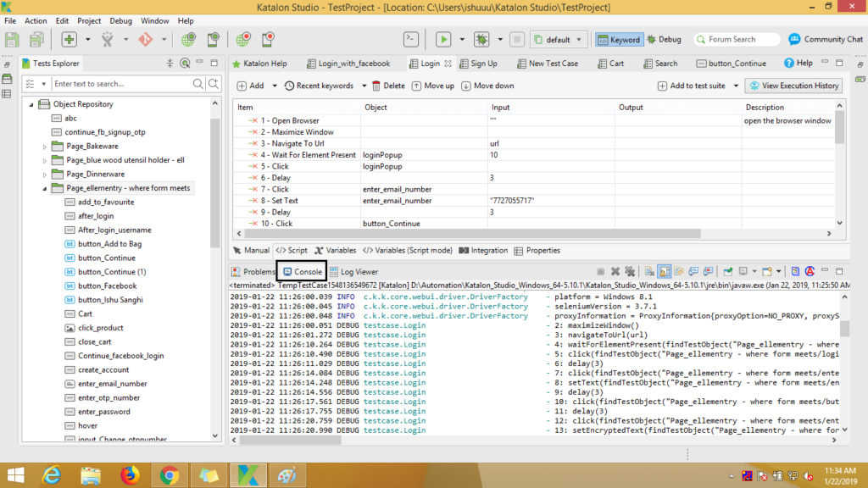Open the Project menu
The height and width of the screenshot is (488, 868).
coord(88,21)
